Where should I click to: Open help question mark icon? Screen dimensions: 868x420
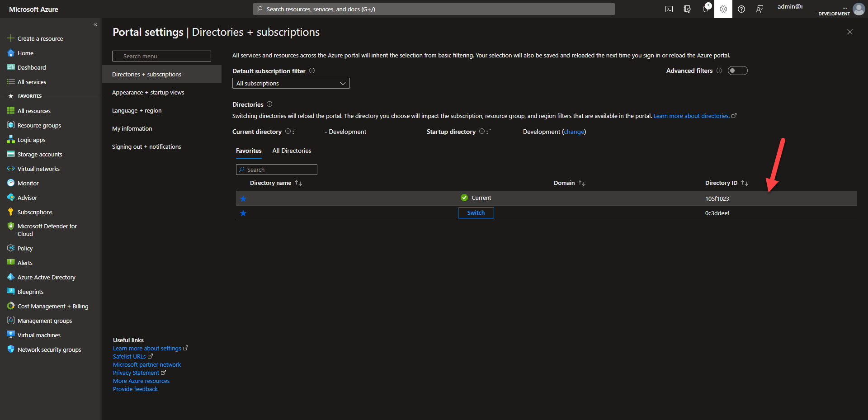[x=741, y=9]
